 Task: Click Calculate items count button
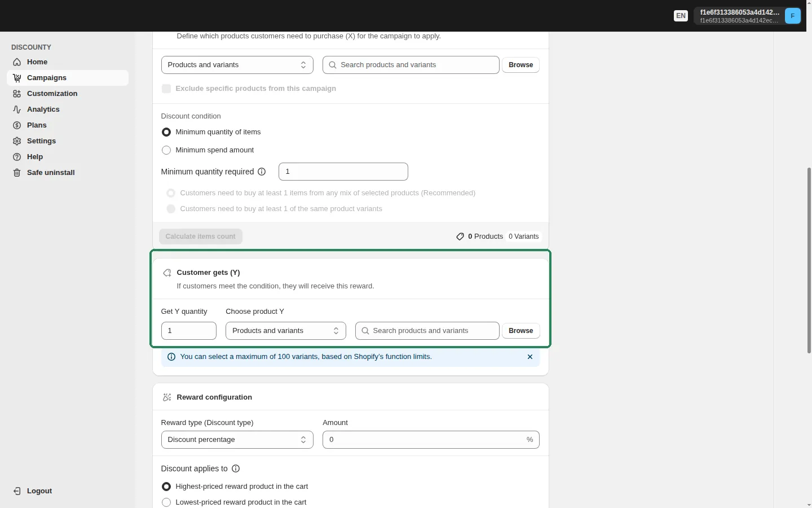pos(201,237)
